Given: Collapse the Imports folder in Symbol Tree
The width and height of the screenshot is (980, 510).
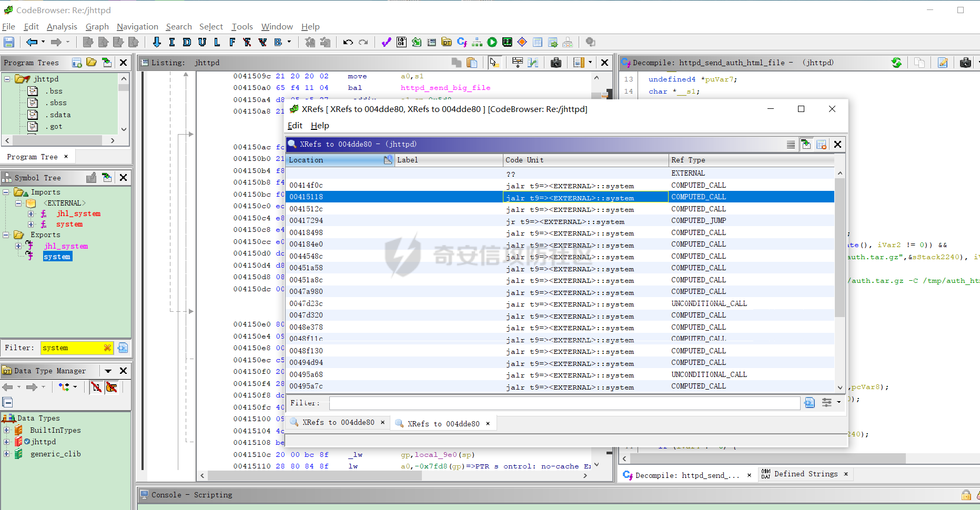Looking at the screenshot, I should tap(6, 192).
